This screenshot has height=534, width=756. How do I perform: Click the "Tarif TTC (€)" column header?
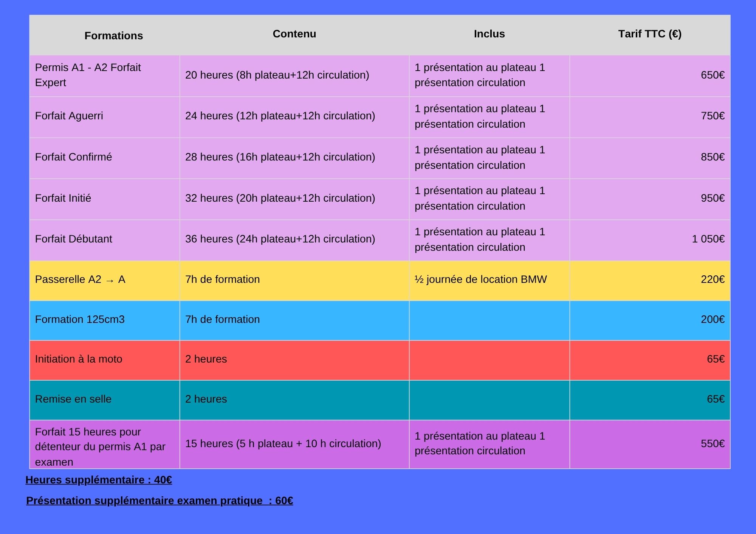pyautogui.click(x=650, y=34)
